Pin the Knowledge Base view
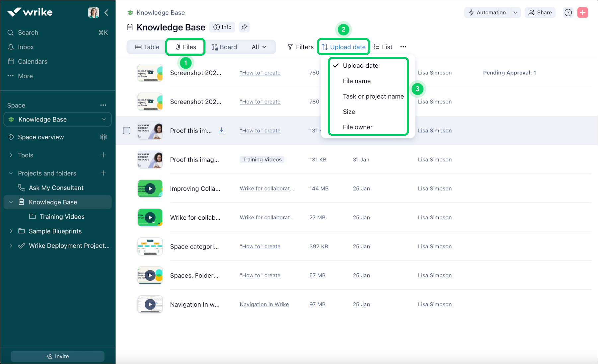The height and width of the screenshot is (364, 598). point(244,27)
